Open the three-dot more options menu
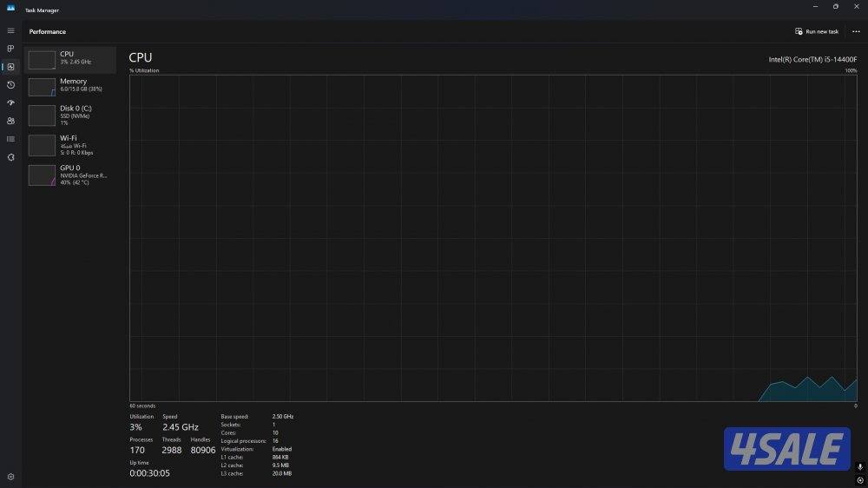868x488 pixels. [x=856, y=31]
